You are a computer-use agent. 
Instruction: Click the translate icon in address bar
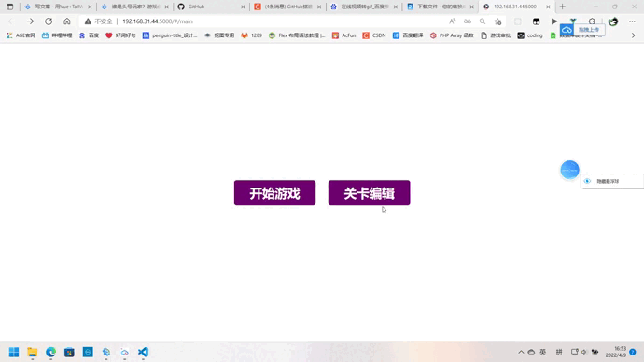tap(468, 21)
